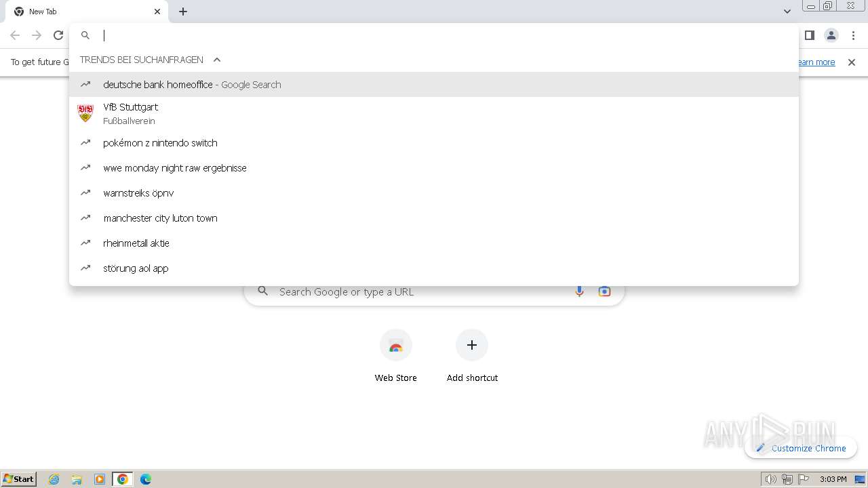Click the back navigation arrow
Viewport: 868px width, 488px height.
(15, 35)
